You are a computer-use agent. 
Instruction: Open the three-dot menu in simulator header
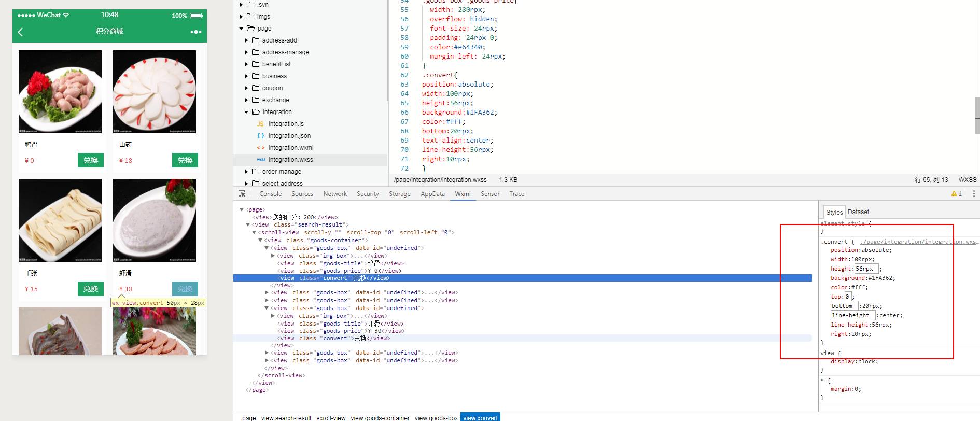[195, 32]
